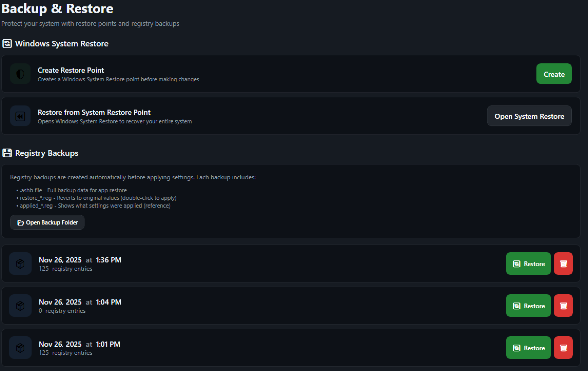Restore the 1:36 PM registry backup
The image size is (588, 371).
coord(528,263)
